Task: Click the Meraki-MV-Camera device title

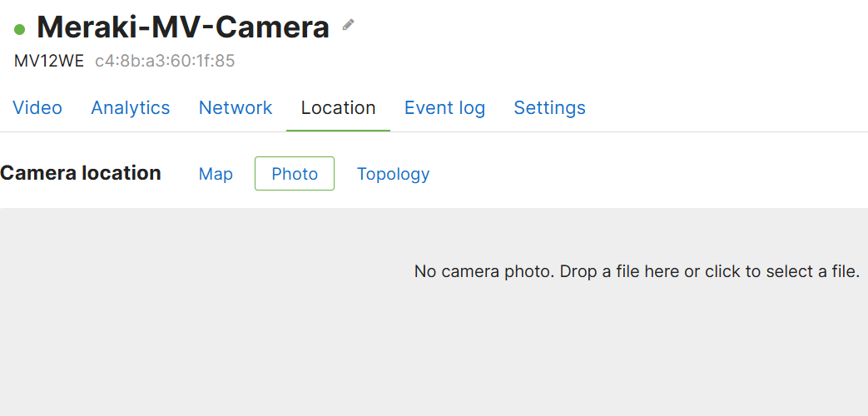Action: pos(183,27)
